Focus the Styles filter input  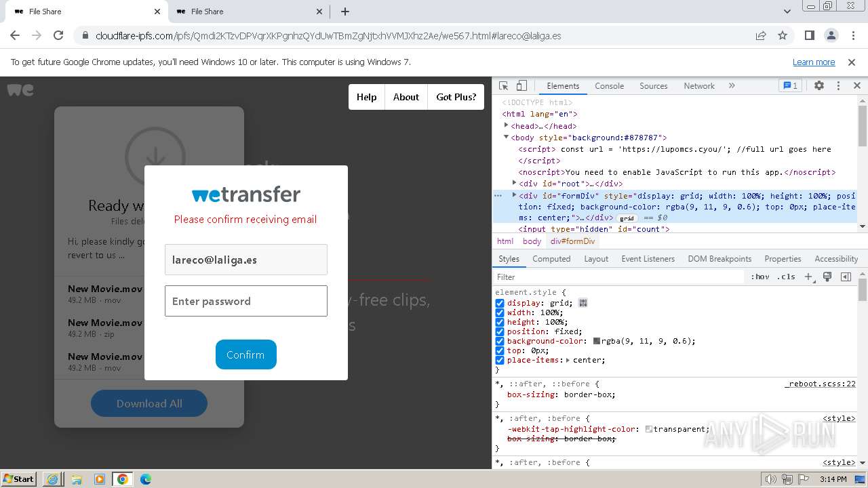pos(619,277)
